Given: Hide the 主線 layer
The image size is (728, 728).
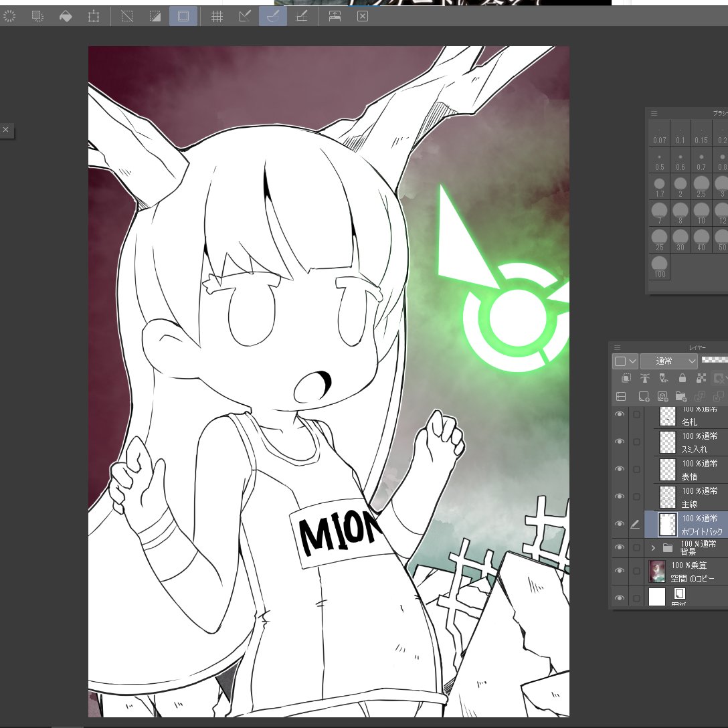Looking at the screenshot, I should [x=620, y=496].
